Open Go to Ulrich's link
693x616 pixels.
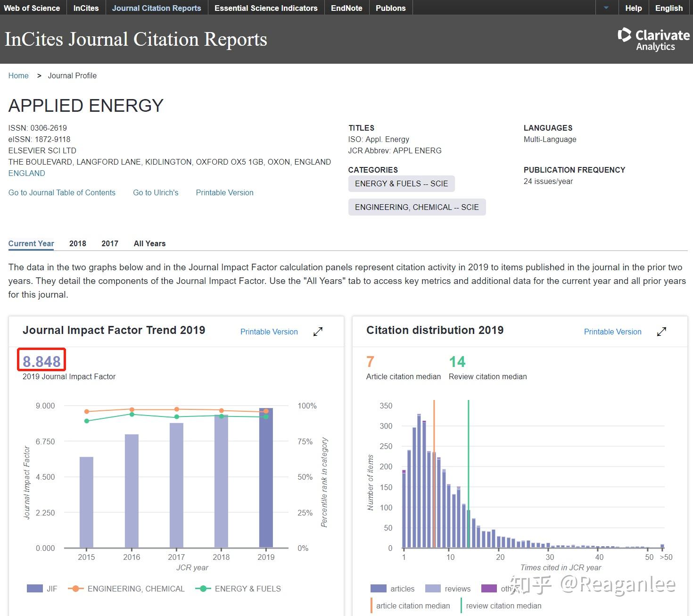pos(156,192)
